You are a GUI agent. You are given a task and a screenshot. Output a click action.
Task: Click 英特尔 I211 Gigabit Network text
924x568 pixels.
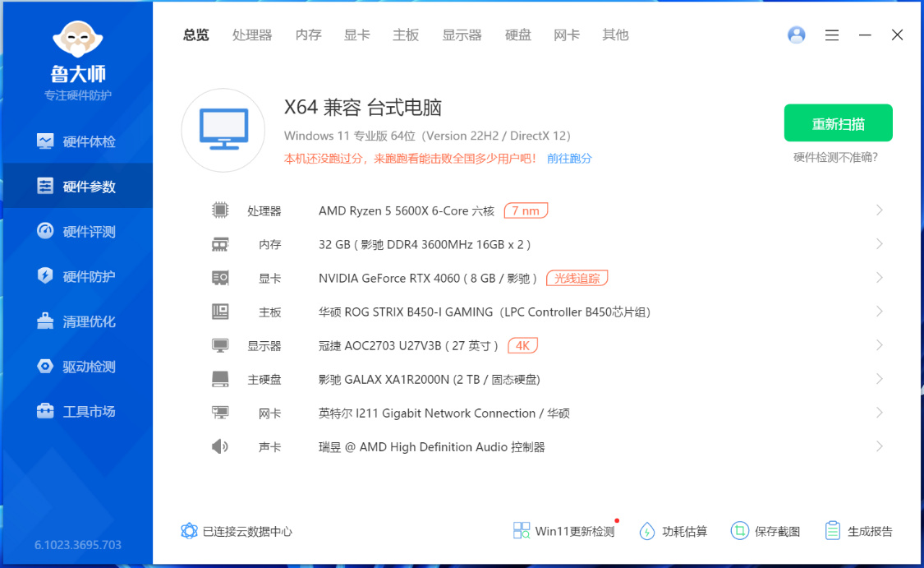point(444,413)
